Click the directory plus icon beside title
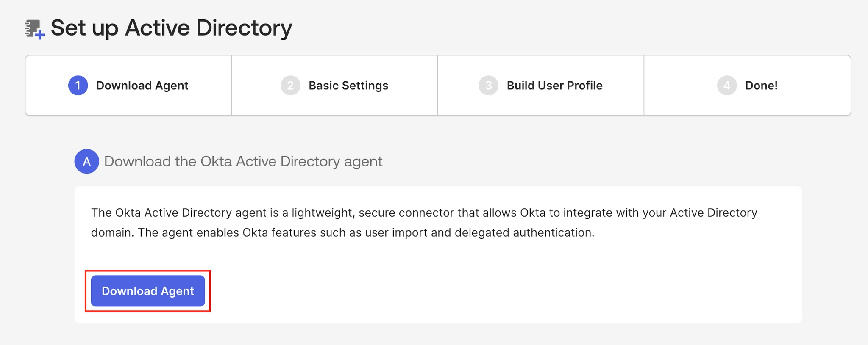The width and height of the screenshot is (868, 345). (34, 29)
